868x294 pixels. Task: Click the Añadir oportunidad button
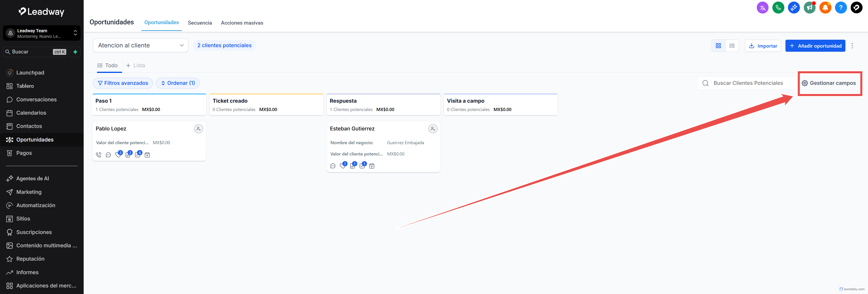(815, 46)
